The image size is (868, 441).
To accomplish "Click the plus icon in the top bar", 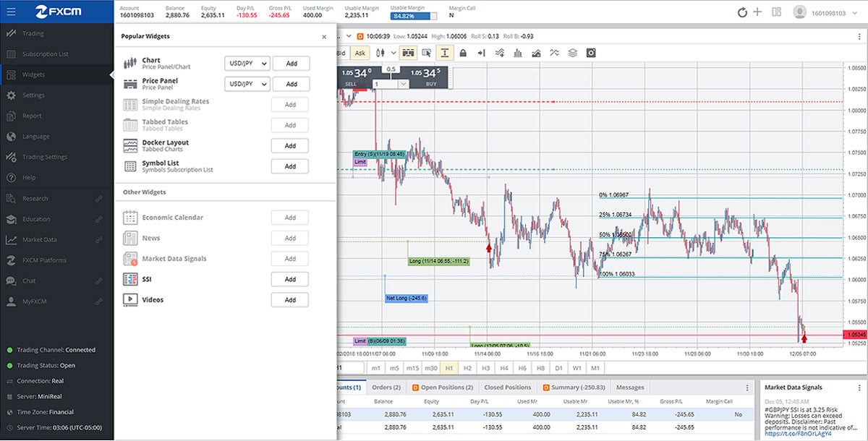I will pos(757,12).
